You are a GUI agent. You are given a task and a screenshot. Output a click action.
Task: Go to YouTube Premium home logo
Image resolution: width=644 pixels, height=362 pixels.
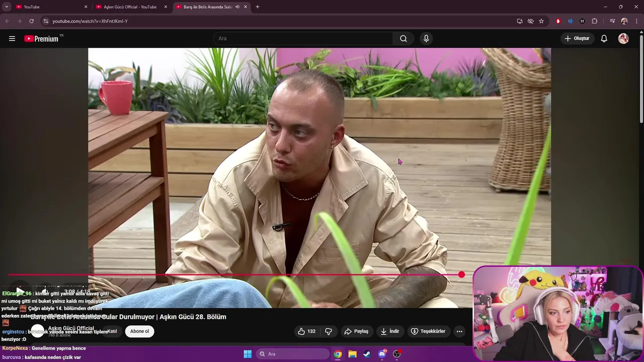click(42, 39)
